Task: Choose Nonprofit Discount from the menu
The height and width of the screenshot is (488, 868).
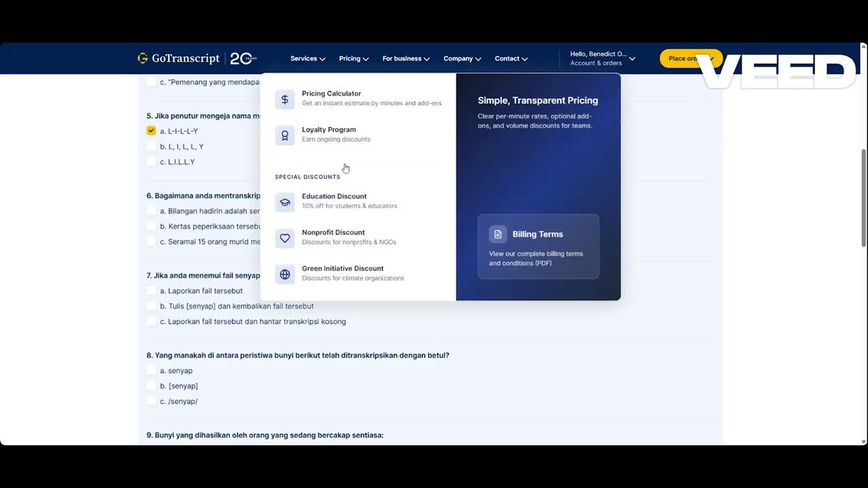Action: pos(358,237)
